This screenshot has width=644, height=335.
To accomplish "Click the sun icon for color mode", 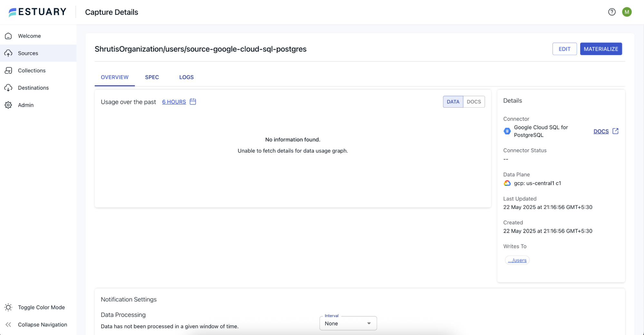I will click(8, 307).
